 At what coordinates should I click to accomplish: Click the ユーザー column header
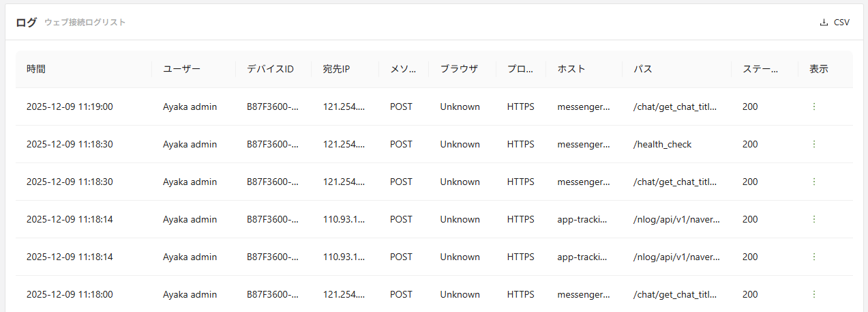(x=182, y=69)
